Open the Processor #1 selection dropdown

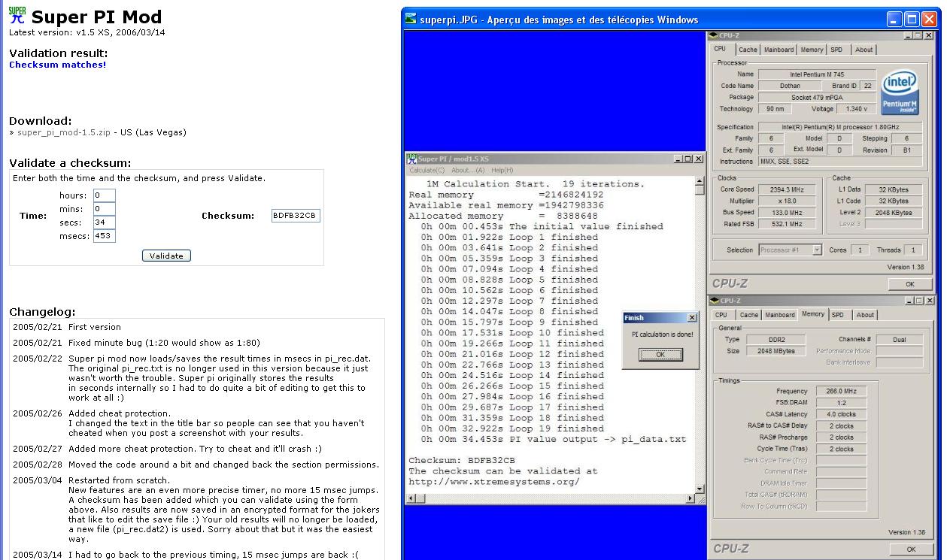click(817, 250)
